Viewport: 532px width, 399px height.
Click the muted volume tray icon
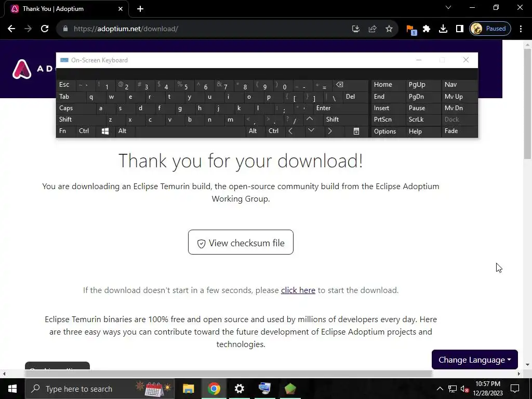464,389
